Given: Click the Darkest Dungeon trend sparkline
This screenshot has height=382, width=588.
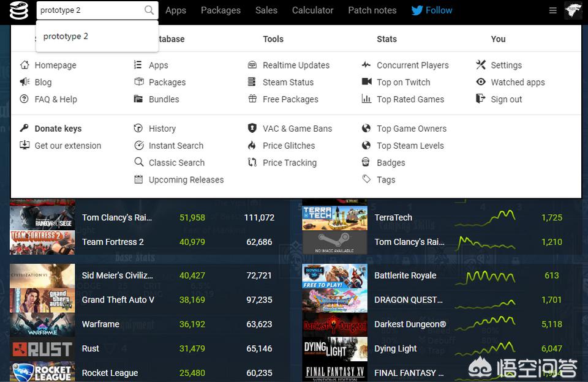Looking at the screenshot, I should (x=485, y=324).
